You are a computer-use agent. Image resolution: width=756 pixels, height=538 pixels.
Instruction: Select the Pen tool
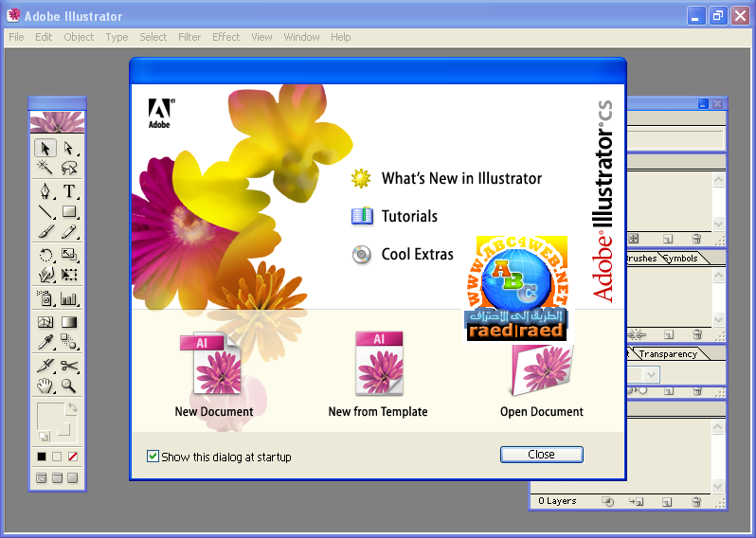[x=45, y=191]
